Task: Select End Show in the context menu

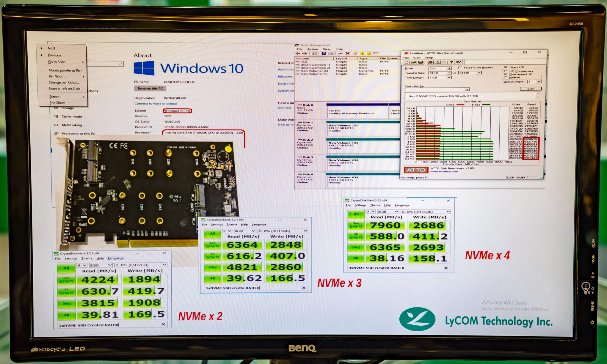Action: pos(57,103)
